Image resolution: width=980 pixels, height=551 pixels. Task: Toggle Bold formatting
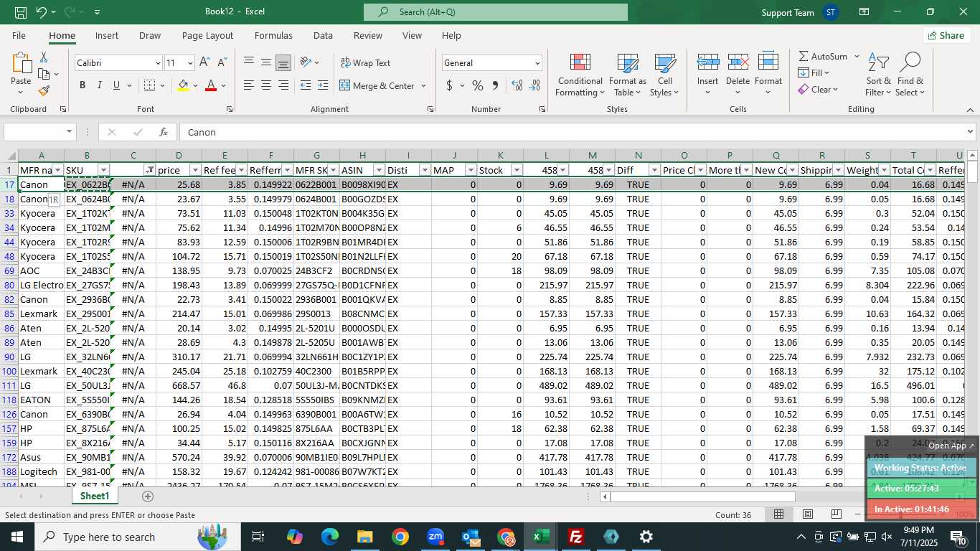(83, 85)
